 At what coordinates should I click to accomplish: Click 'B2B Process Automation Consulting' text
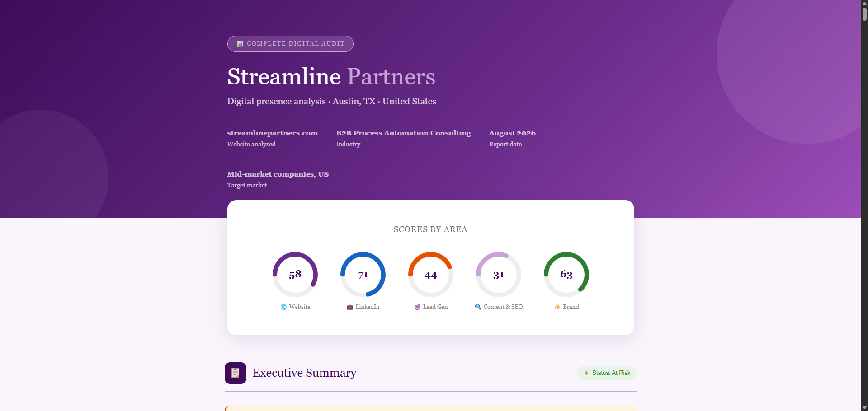point(403,133)
